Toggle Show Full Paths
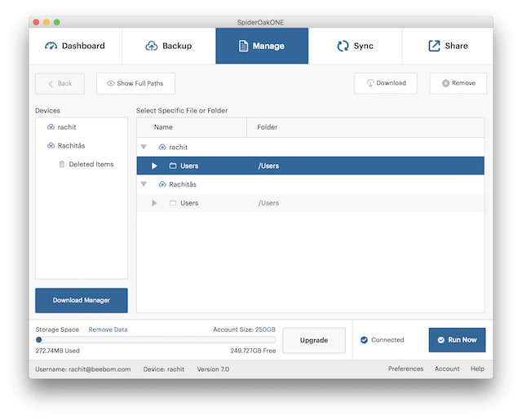522x420 pixels. click(x=136, y=83)
